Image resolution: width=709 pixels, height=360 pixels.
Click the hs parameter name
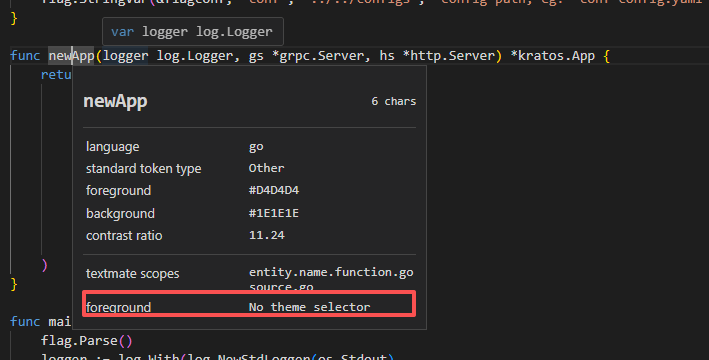point(387,56)
